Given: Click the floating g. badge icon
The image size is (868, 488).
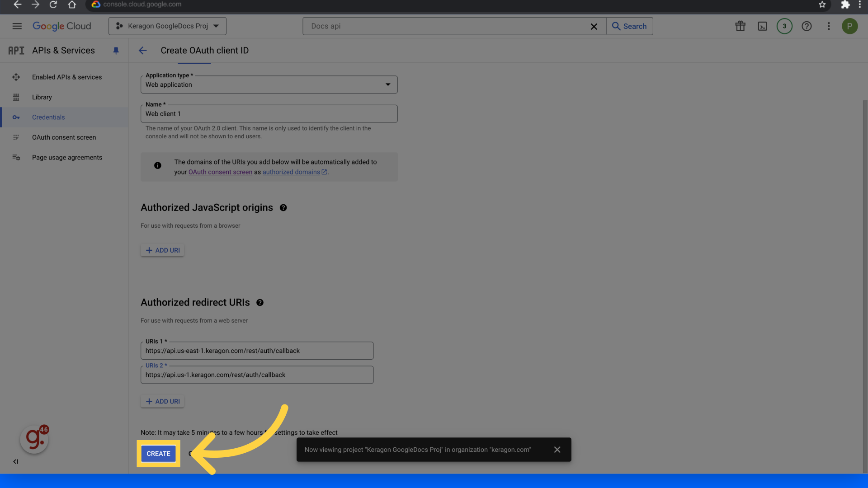Looking at the screenshot, I should (34, 439).
